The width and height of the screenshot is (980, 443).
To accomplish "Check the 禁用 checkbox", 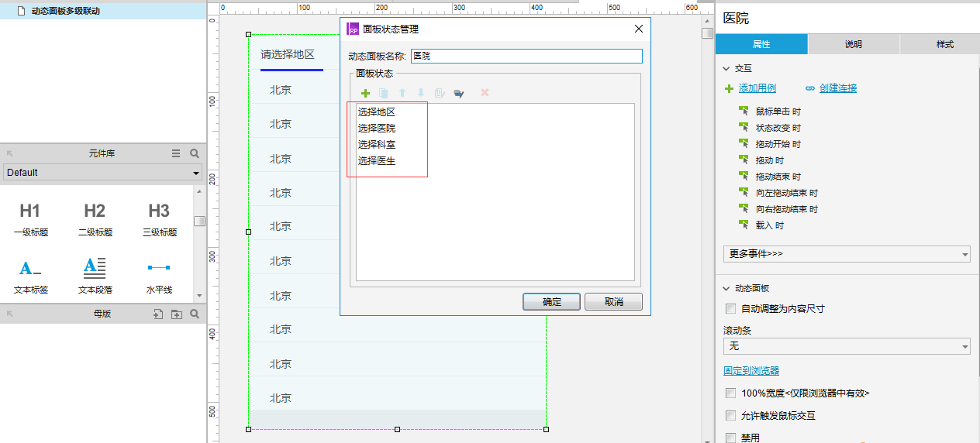I will (730, 438).
